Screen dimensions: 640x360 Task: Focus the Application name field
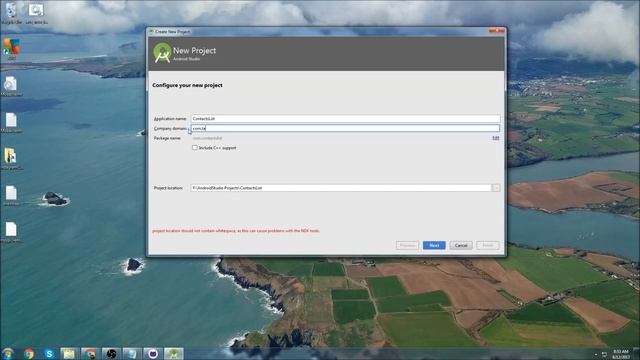tap(345, 118)
